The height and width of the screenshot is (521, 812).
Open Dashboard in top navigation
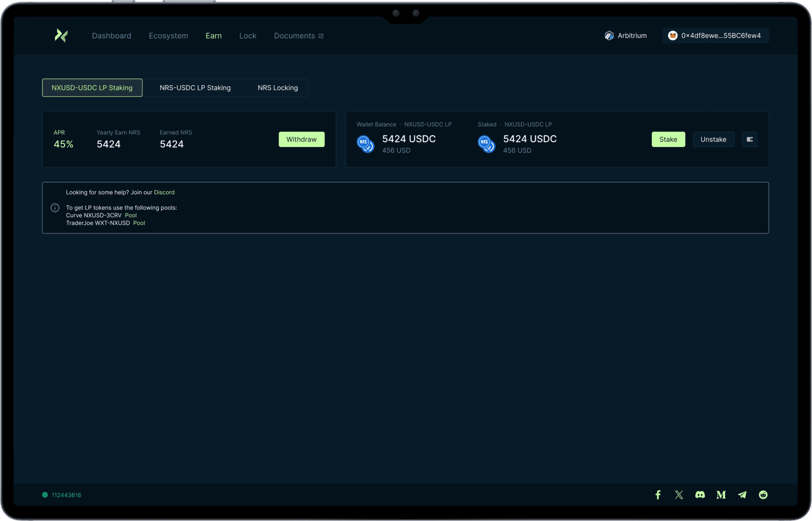click(x=111, y=36)
